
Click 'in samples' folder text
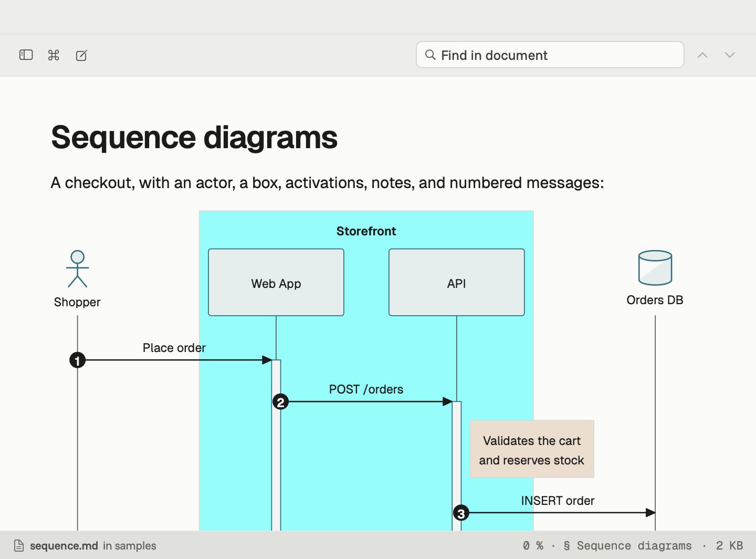tap(130, 546)
